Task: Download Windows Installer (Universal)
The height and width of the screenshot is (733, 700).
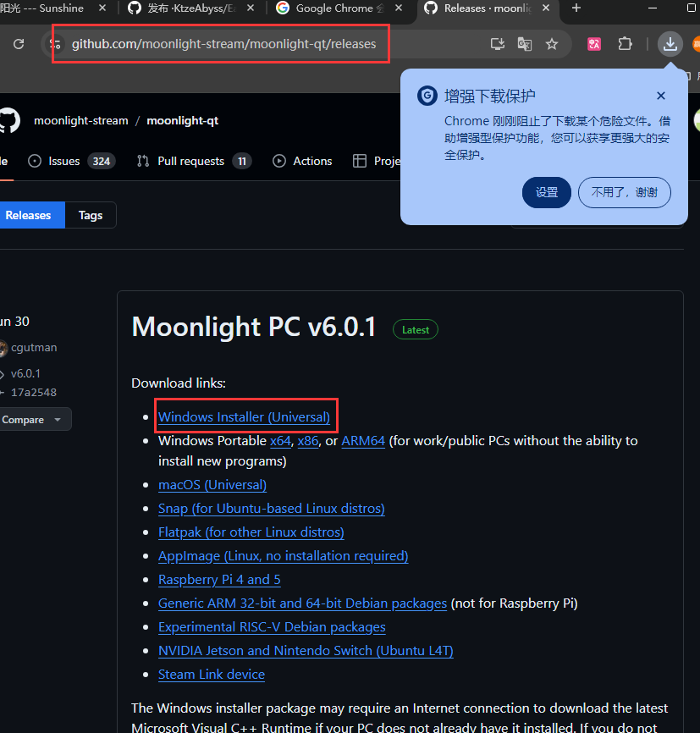Action: pyautogui.click(x=244, y=417)
